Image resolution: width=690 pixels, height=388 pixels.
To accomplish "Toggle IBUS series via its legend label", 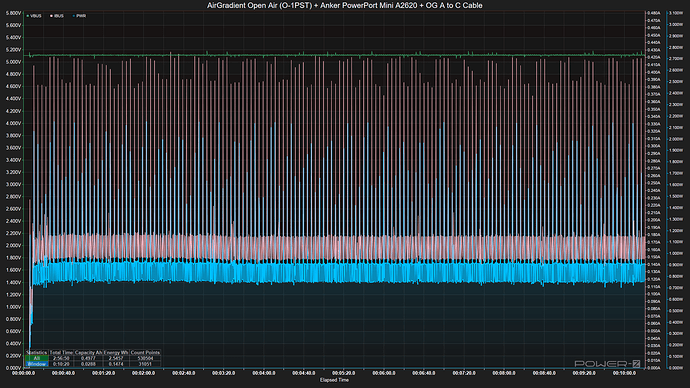I will [x=59, y=16].
